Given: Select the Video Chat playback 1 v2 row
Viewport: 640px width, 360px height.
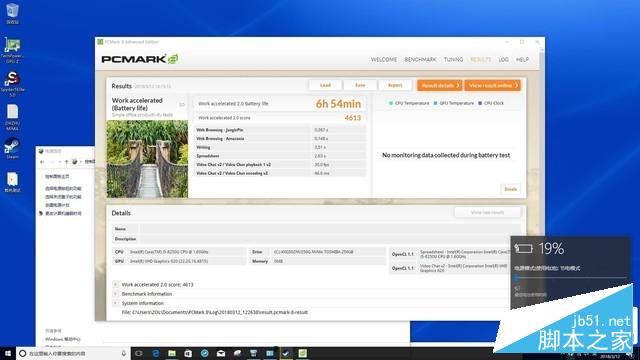Looking at the screenshot, I should [280, 164].
